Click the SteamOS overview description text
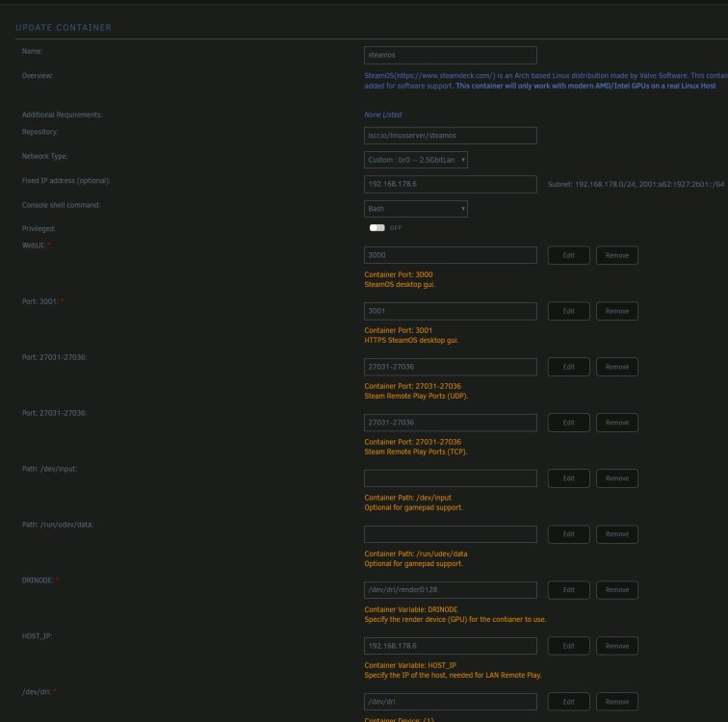728x722 pixels. 546,81
